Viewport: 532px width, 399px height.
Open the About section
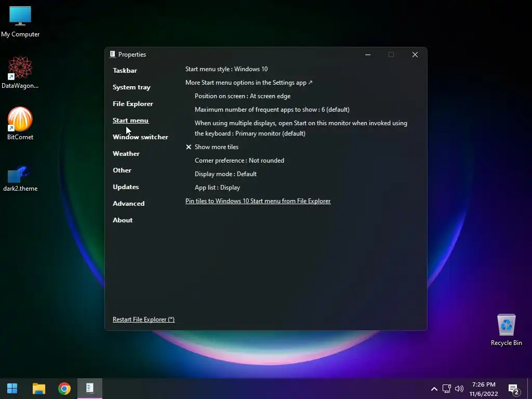[123, 220]
